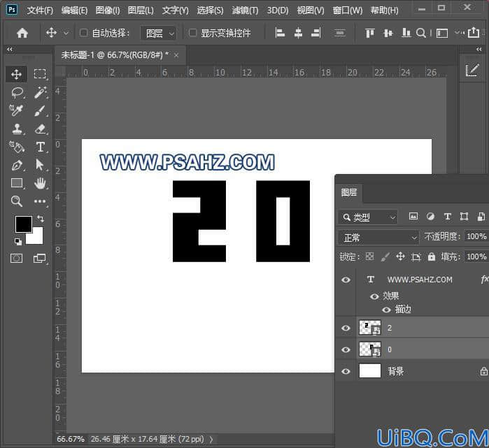The width and height of the screenshot is (489, 448).
Task: Expand Move tool preset picker arrow
Action: (x=66, y=33)
